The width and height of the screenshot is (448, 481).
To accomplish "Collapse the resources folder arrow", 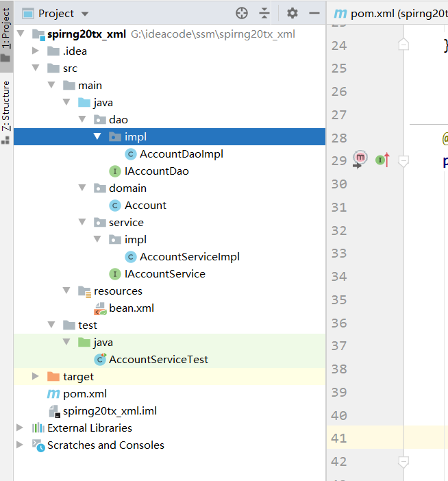I will [66, 291].
